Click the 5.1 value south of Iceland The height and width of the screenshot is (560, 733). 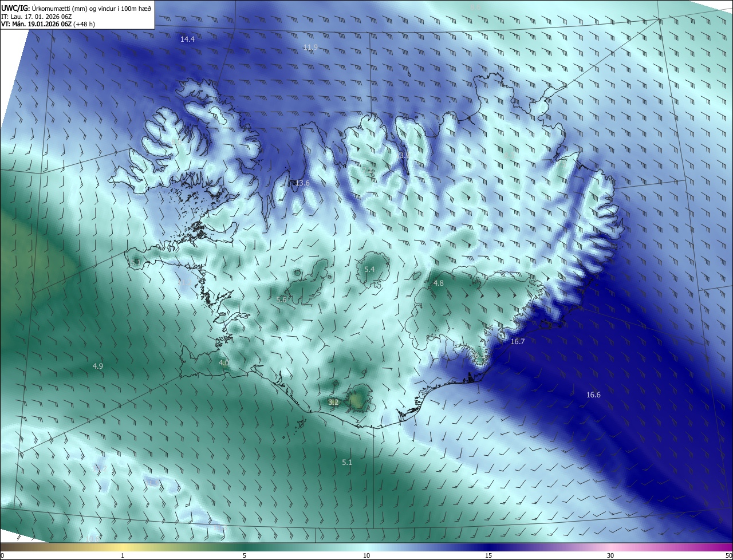pyautogui.click(x=347, y=462)
